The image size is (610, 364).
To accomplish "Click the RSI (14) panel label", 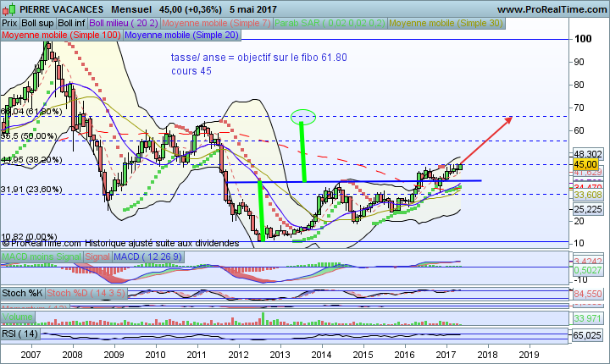I will point(20,334).
